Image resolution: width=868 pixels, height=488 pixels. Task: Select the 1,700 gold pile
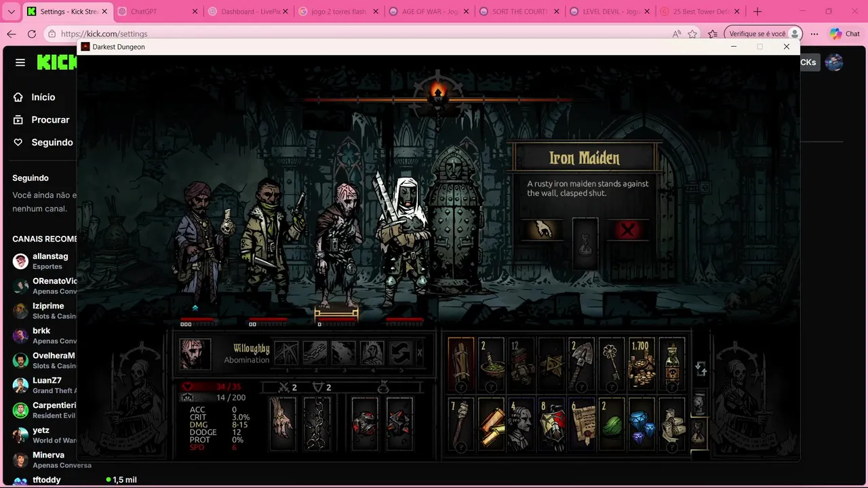coord(642,365)
